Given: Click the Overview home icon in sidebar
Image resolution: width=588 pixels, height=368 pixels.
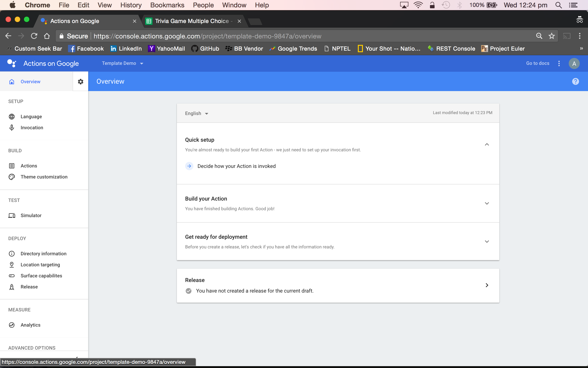Looking at the screenshot, I should pos(12,81).
